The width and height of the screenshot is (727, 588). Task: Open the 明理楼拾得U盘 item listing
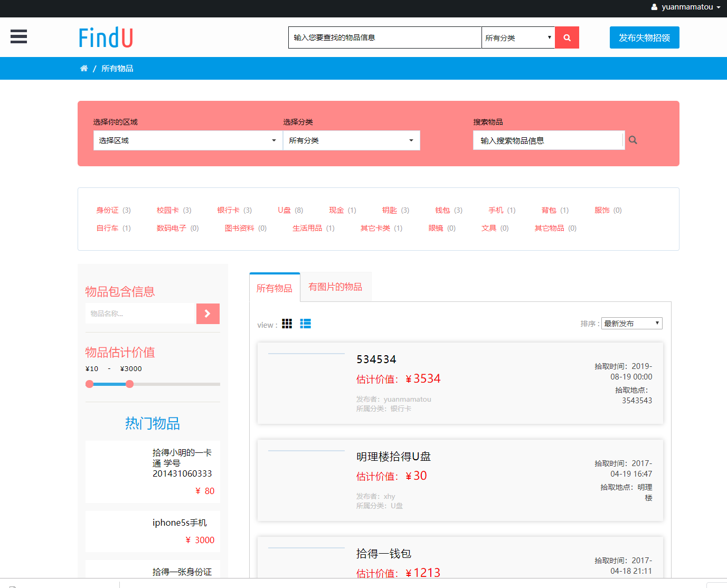tap(393, 456)
